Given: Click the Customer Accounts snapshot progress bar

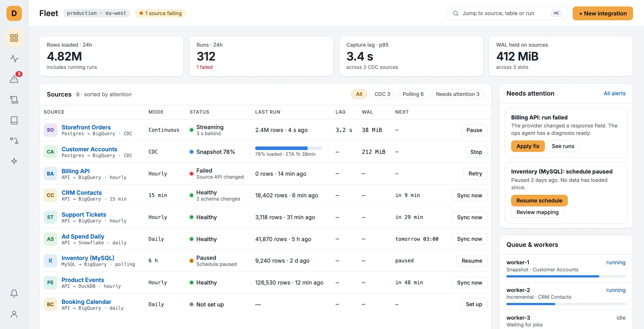Looking at the screenshot, I should [289, 148].
